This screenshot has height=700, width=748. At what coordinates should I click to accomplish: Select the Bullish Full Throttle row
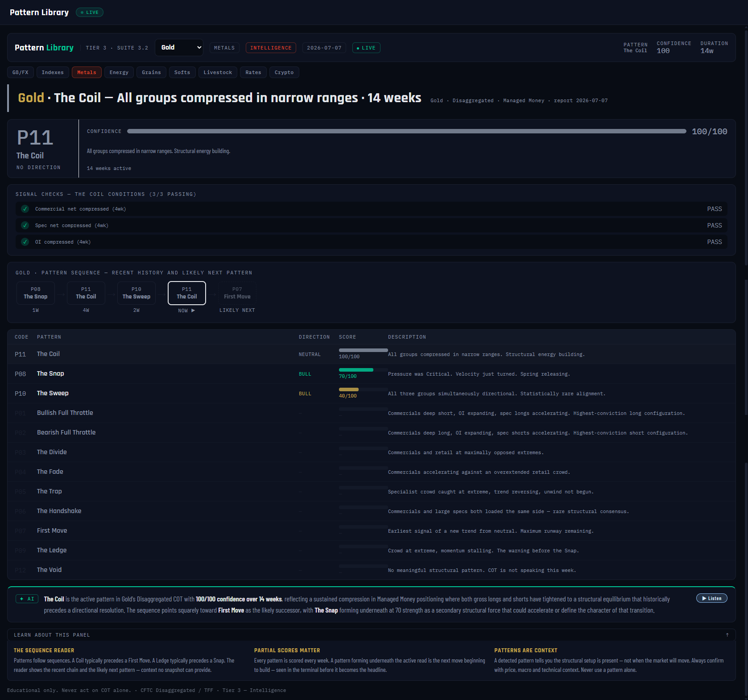372,413
